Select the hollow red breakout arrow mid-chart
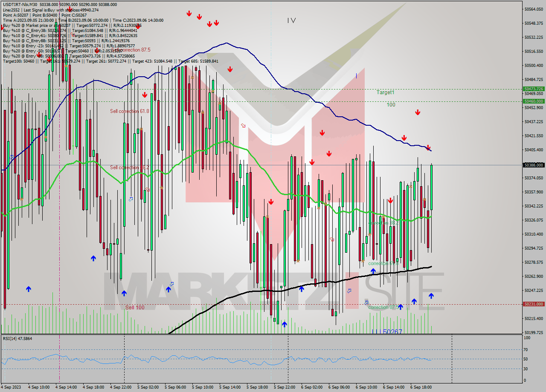The height and width of the screenshot is (392, 546). tap(243, 126)
